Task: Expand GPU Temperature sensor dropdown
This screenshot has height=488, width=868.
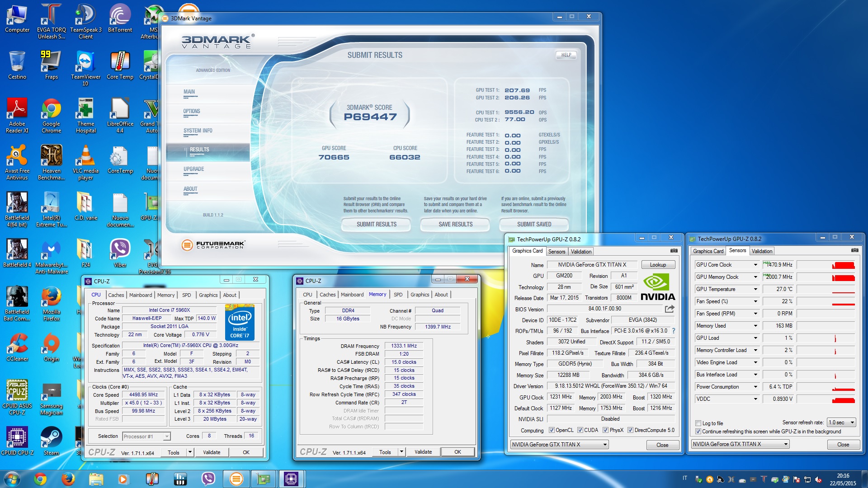Action: 755,289
